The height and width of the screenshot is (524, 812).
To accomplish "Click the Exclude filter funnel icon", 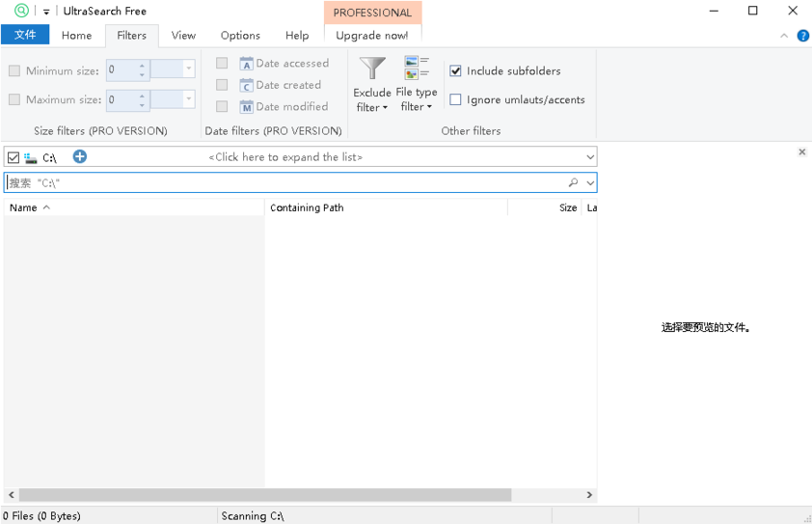I will [372, 69].
